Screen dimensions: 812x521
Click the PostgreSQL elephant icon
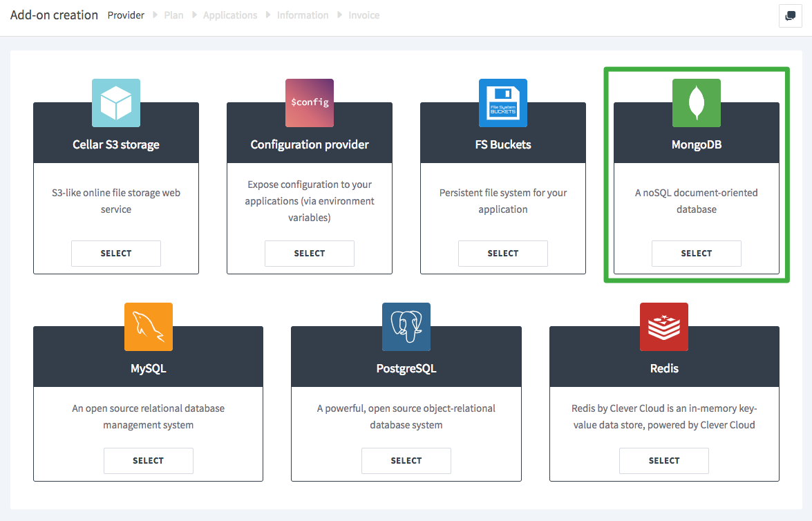click(x=406, y=326)
